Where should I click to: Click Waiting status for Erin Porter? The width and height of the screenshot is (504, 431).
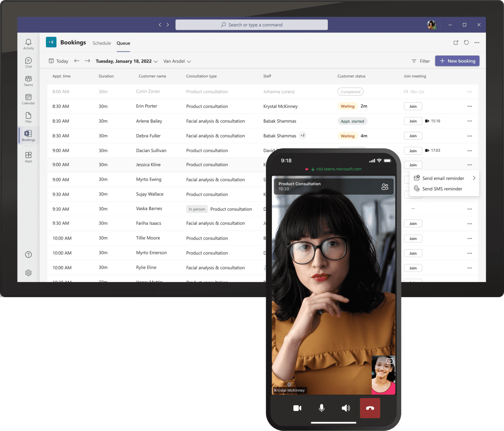347,106
